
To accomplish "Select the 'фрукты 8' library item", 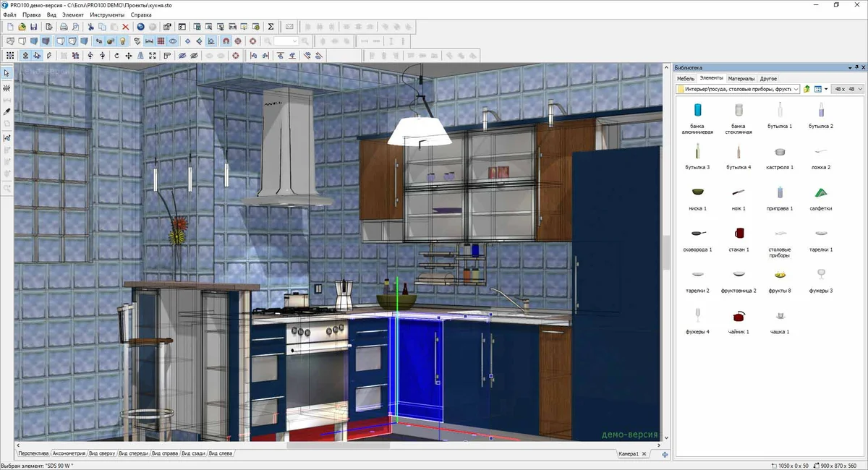I will pyautogui.click(x=779, y=281).
